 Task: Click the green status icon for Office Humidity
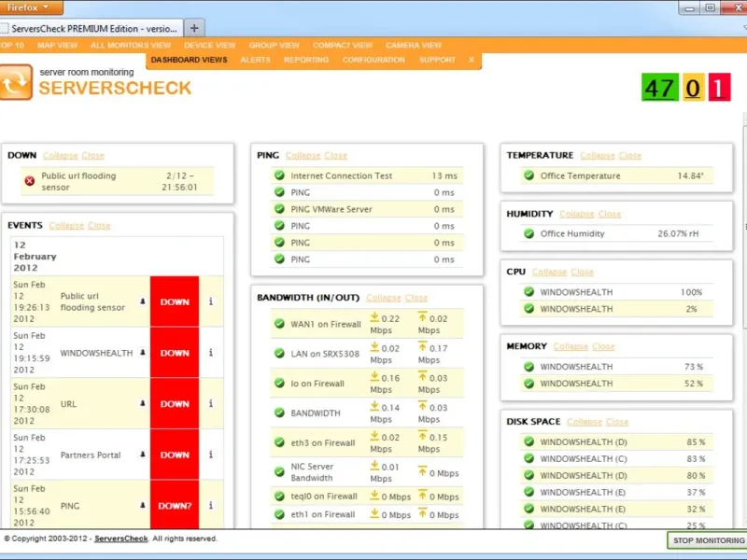(x=529, y=233)
